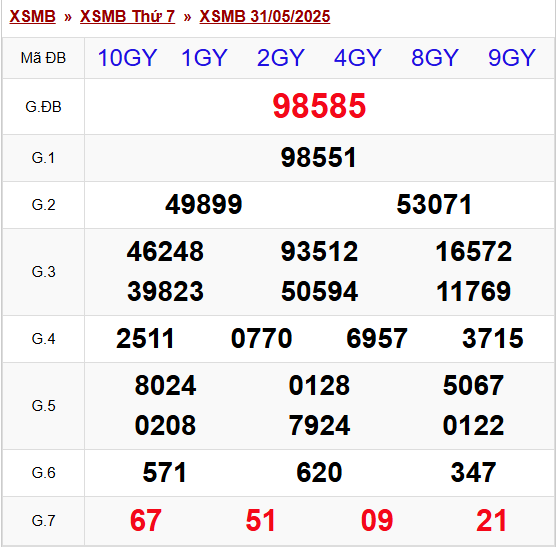The image size is (558, 547).
Task: Select the 2GY special code
Action: click(281, 58)
